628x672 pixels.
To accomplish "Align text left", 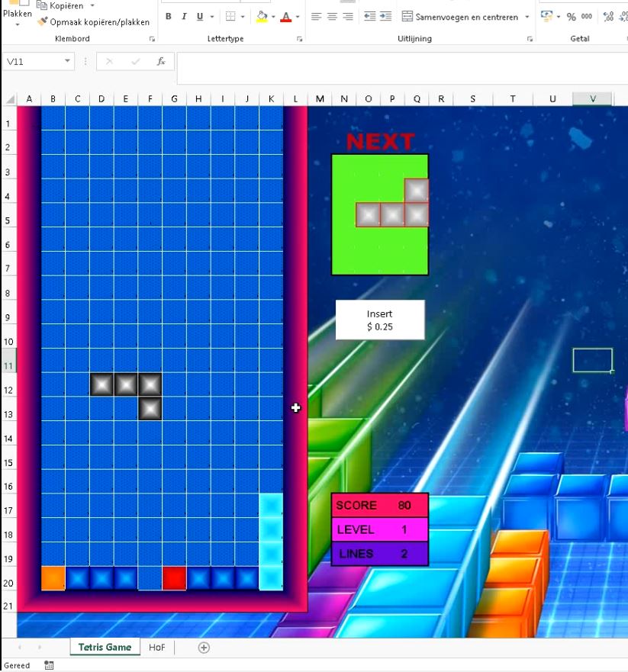I will coord(317,17).
